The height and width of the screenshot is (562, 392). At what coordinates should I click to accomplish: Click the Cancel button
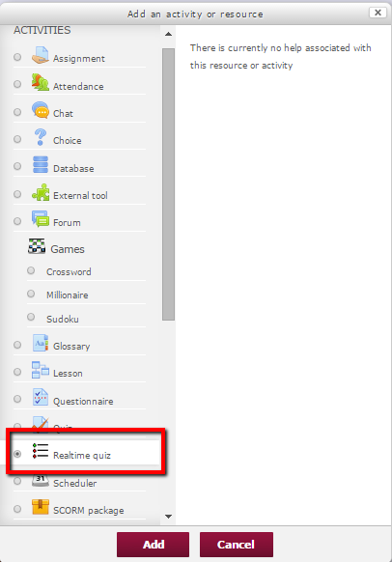[237, 545]
